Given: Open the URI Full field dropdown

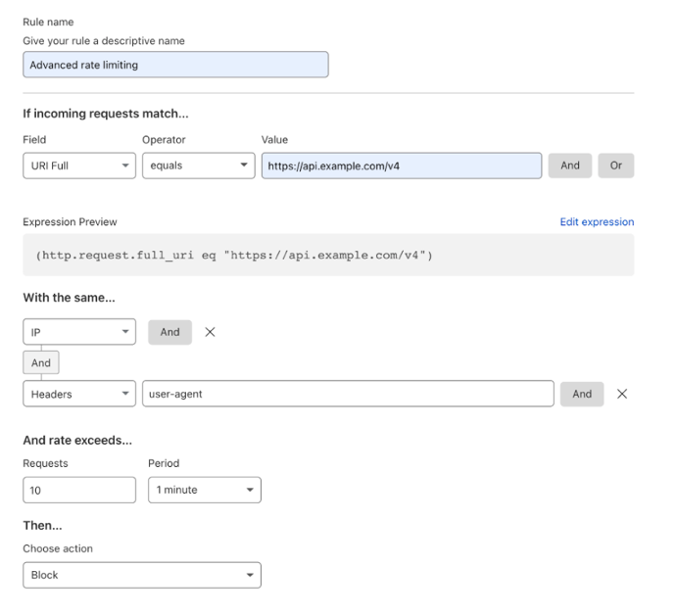Looking at the screenshot, I should click(79, 166).
